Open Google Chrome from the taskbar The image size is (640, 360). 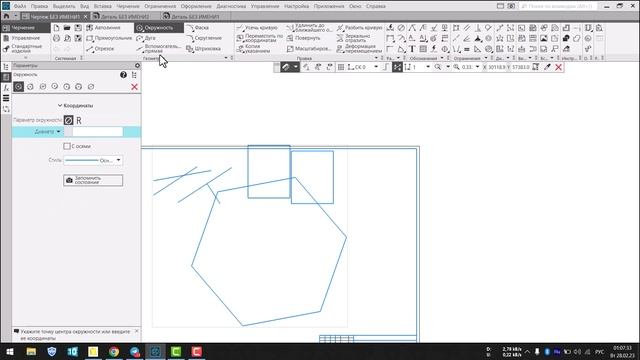pyautogui.click(x=114, y=351)
